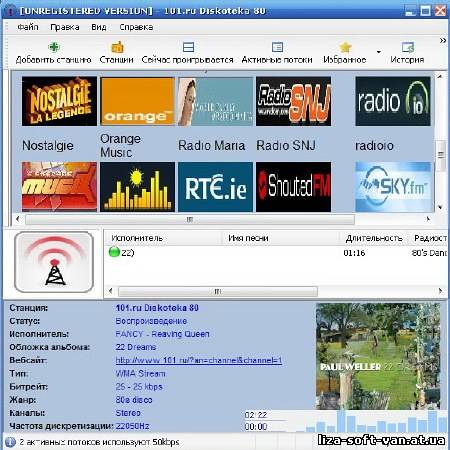Viewport: 450px width, 450px height.
Task: Open the Активные потоки icon
Action: [277, 47]
